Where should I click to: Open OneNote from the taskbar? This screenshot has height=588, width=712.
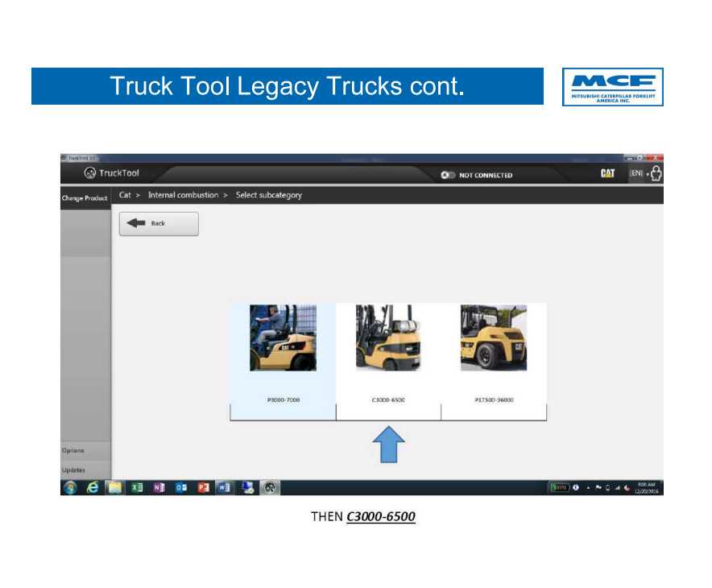[x=159, y=487]
